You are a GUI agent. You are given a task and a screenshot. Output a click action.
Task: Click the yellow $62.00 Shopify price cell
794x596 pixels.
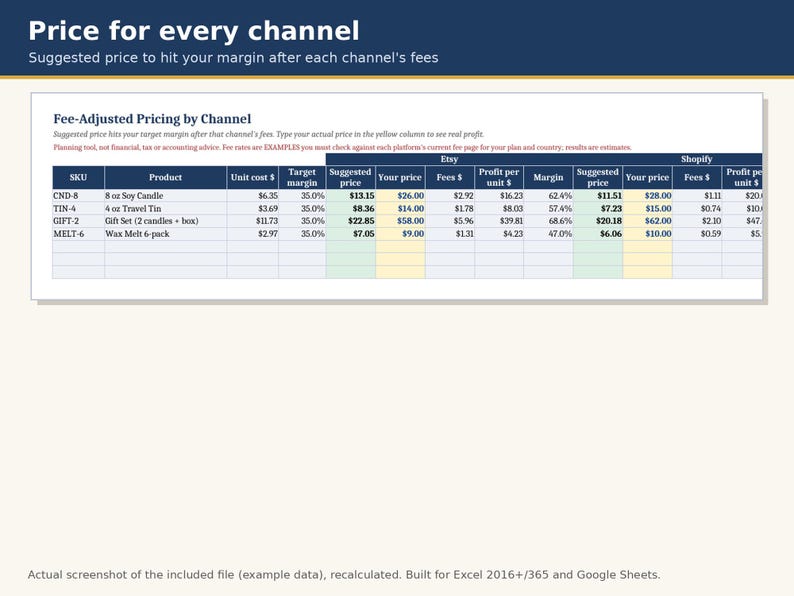pos(648,221)
